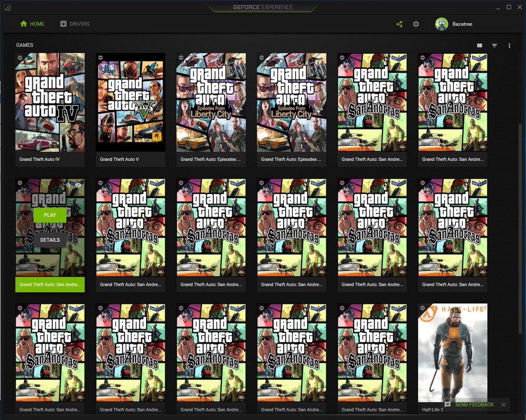The width and height of the screenshot is (526, 420).
Task: Switch to the Home tab
Action: coord(32,24)
